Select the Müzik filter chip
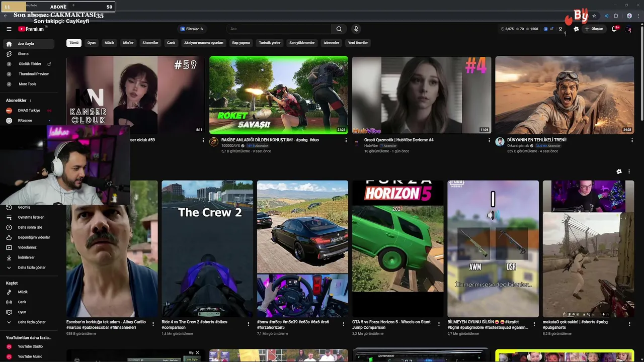Viewport: 644px width, 362px height. [x=109, y=43]
